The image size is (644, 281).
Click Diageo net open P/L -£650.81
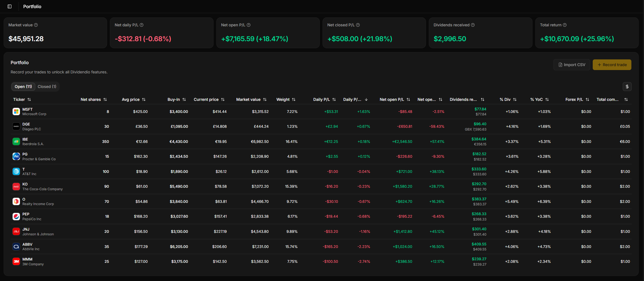pos(405,126)
